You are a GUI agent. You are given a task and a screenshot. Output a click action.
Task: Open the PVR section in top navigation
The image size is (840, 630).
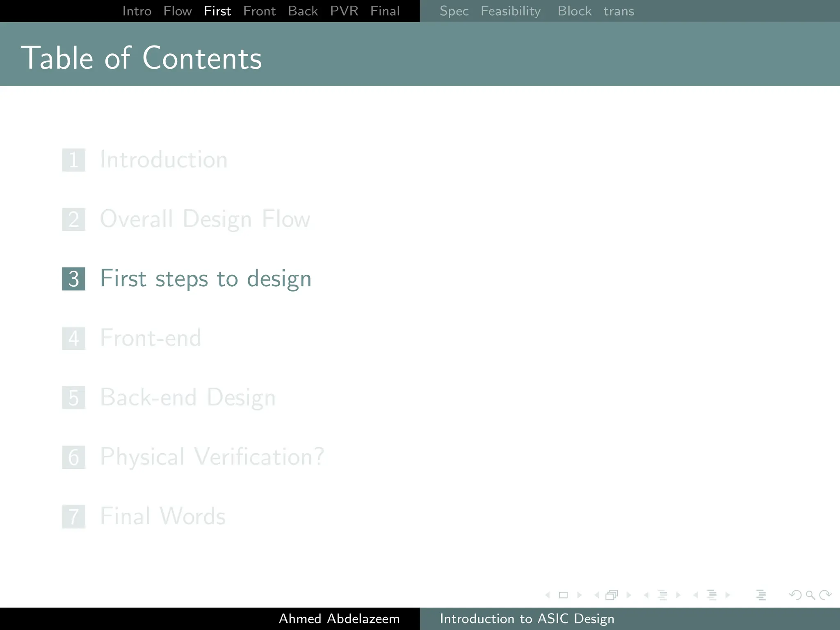click(344, 11)
